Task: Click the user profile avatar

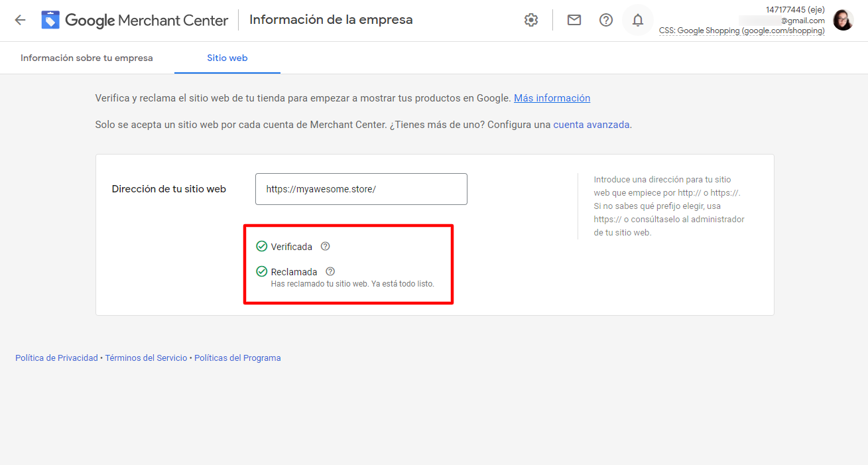Action: 843,20
